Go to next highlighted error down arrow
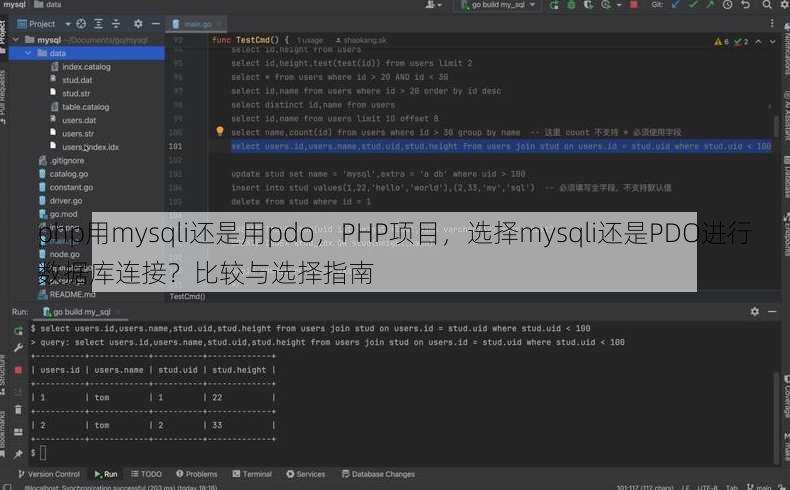The width and height of the screenshot is (790, 490). pos(772,41)
